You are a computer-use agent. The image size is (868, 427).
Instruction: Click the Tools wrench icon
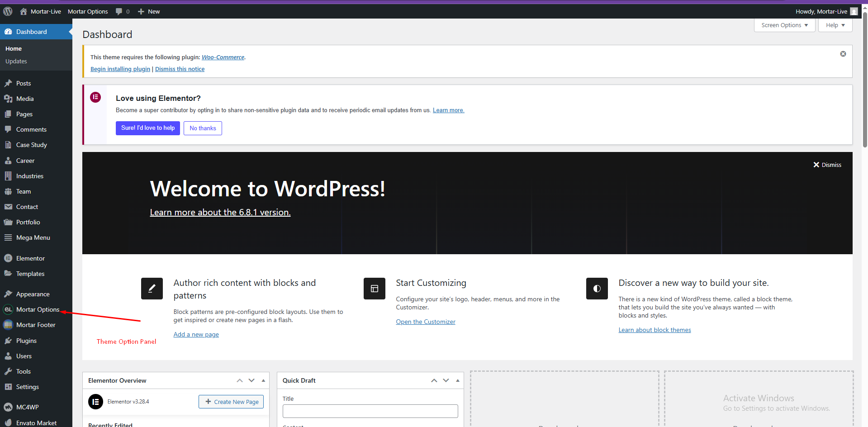(x=8, y=371)
